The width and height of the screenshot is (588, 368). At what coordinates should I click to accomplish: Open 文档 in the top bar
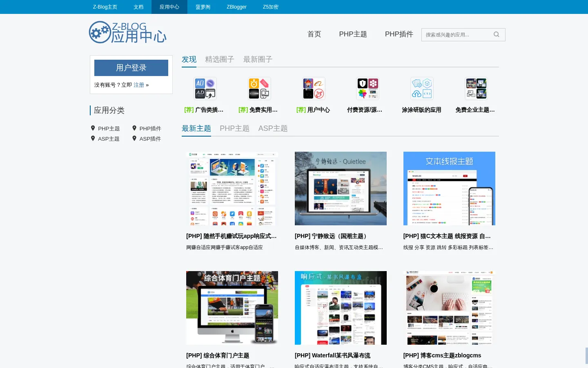pos(138,7)
